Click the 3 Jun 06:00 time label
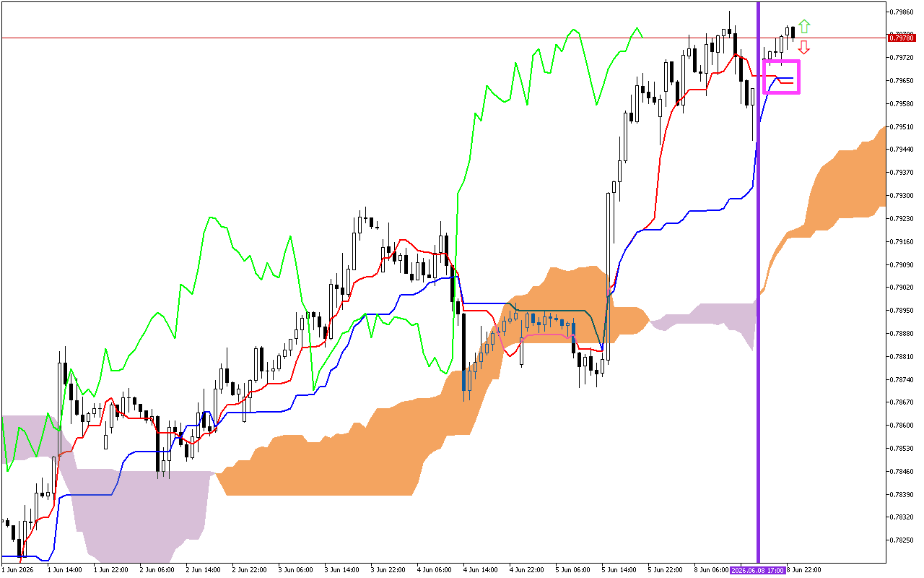This screenshot has height=578, width=924. point(295,570)
